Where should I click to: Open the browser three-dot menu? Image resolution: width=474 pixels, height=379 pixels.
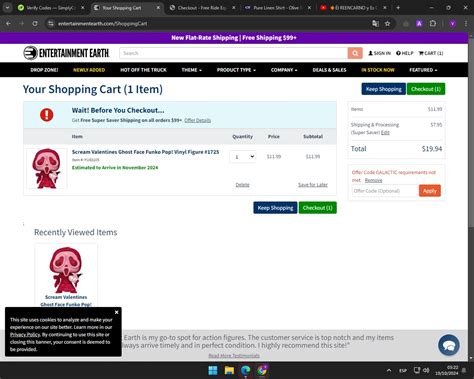(x=466, y=23)
